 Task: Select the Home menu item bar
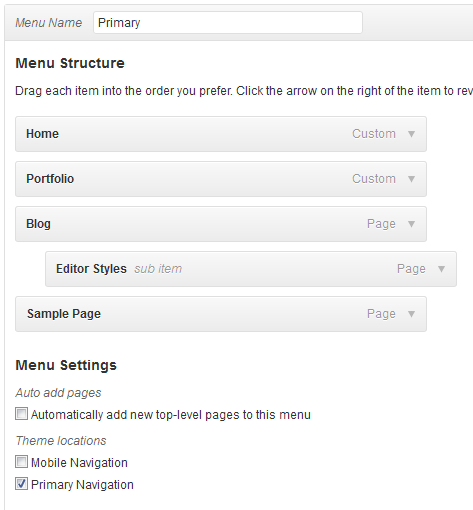point(221,134)
